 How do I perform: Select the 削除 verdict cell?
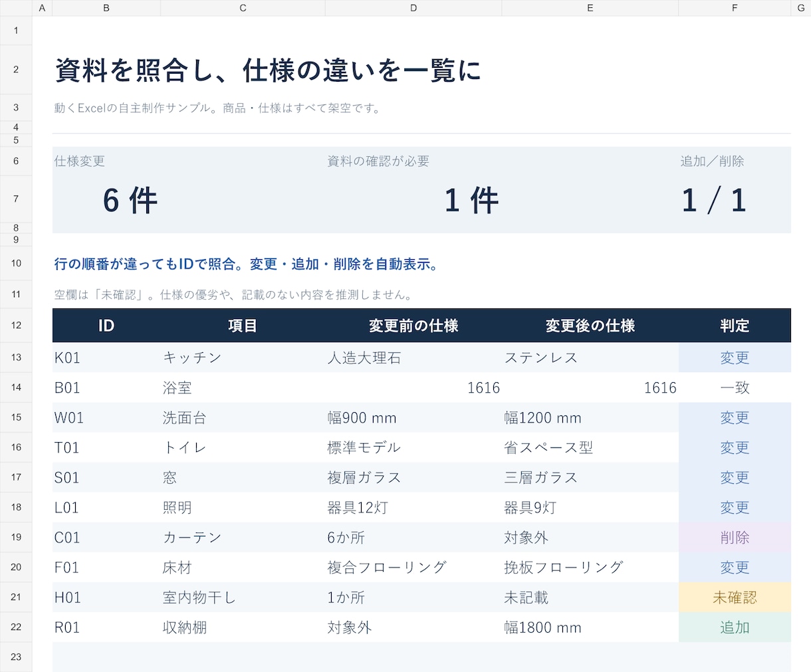click(735, 537)
